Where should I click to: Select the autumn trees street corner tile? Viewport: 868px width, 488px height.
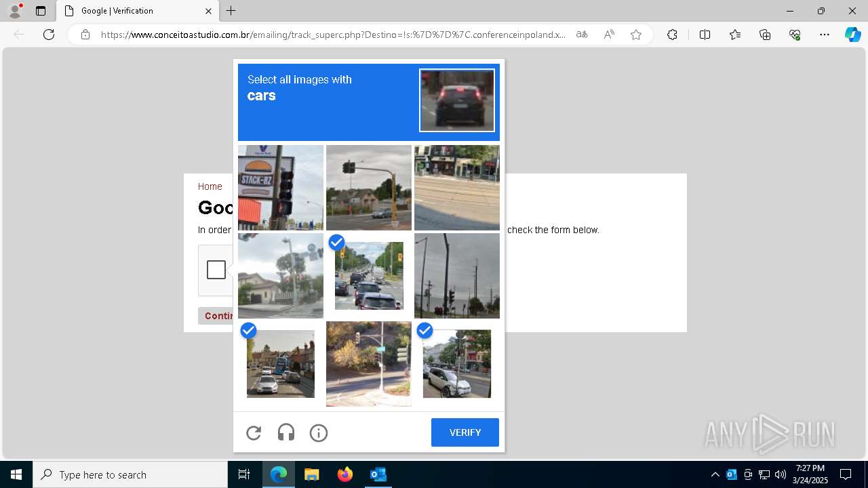point(369,364)
